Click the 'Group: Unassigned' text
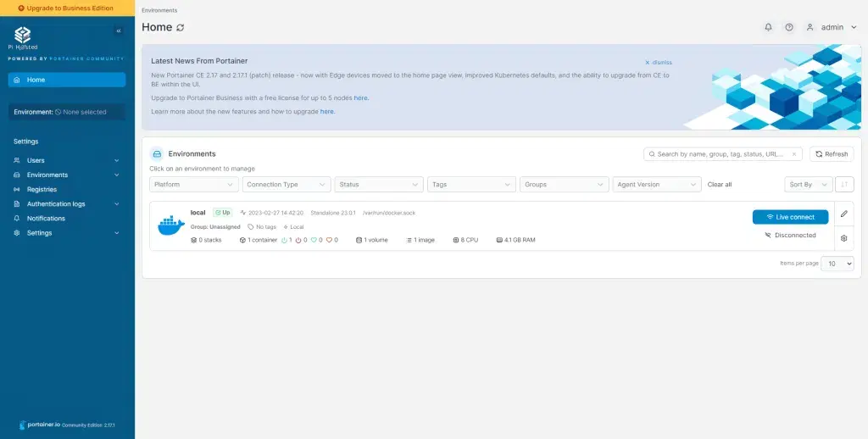868x439 pixels. (x=215, y=227)
